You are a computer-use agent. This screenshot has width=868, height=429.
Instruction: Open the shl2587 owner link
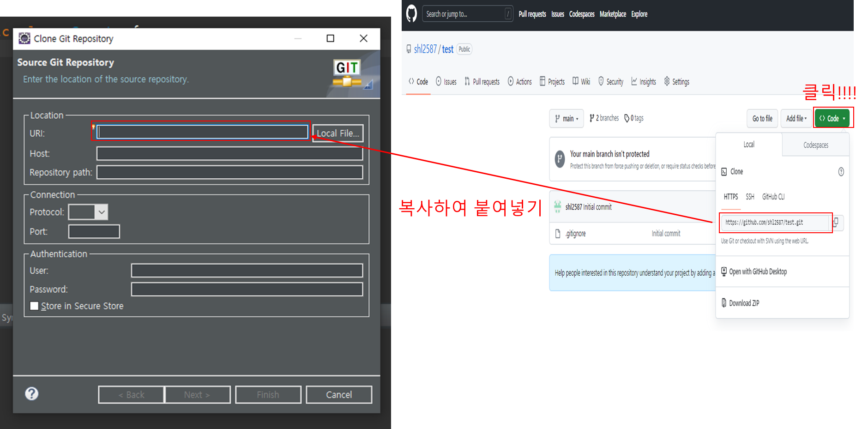(x=425, y=49)
